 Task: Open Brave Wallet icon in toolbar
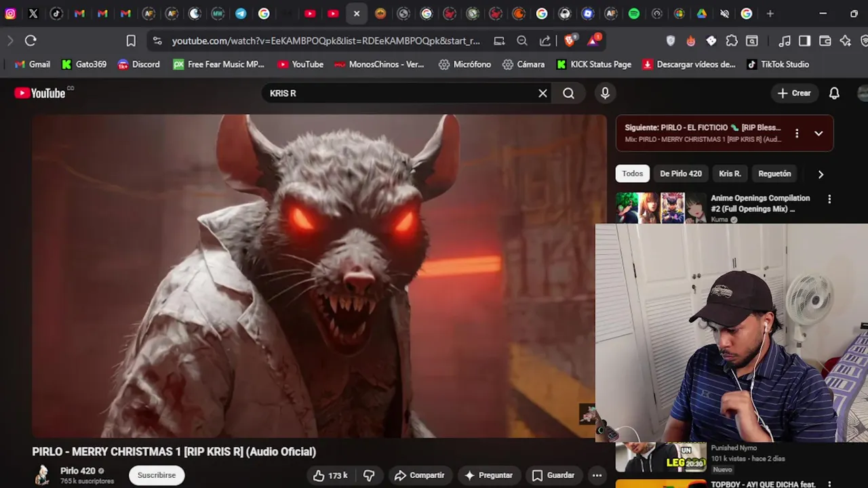(x=825, y=41)
